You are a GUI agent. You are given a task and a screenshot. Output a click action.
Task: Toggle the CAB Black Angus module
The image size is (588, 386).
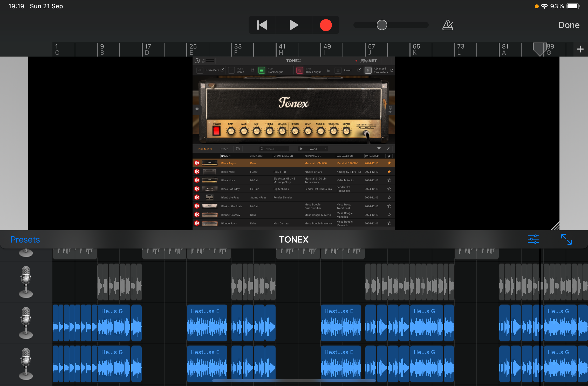(x=300, y=70)
